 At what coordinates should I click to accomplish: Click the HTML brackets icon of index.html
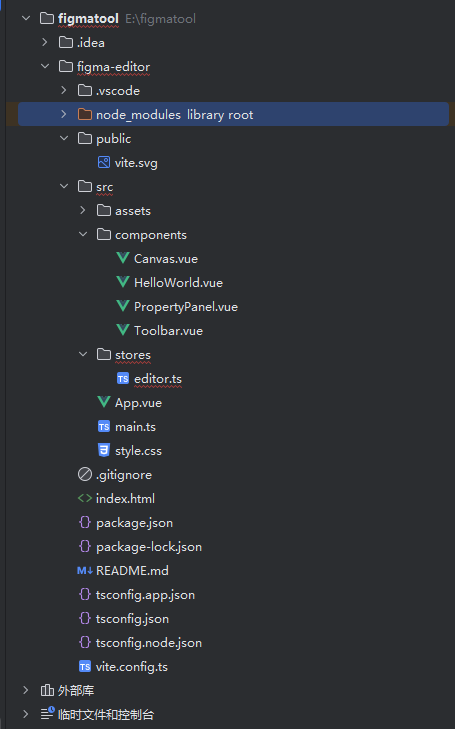[85, 498]
